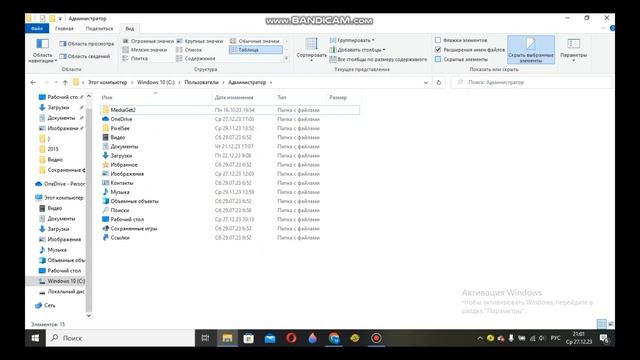Click navigation pane scroll down arrow
Screen dimensions: 640x360
click(x=89, y=316)
